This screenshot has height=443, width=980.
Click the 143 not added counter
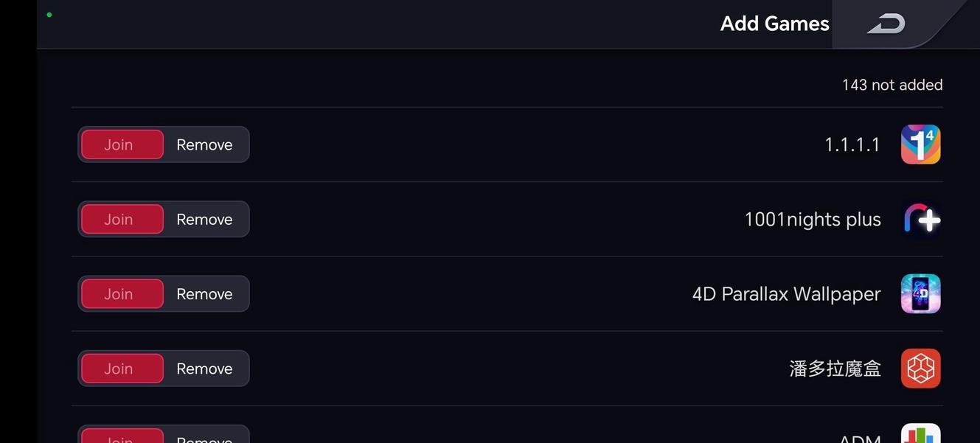click(x=892, y=85)
